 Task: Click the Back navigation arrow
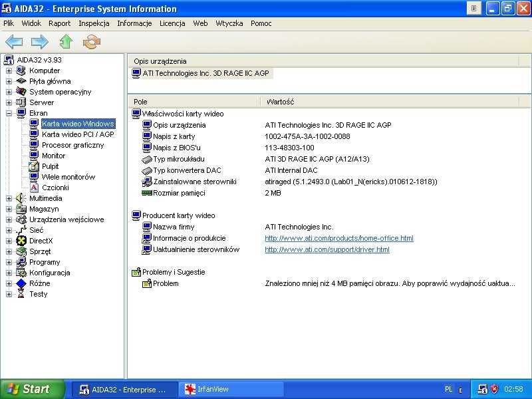(x=14, y=42)
